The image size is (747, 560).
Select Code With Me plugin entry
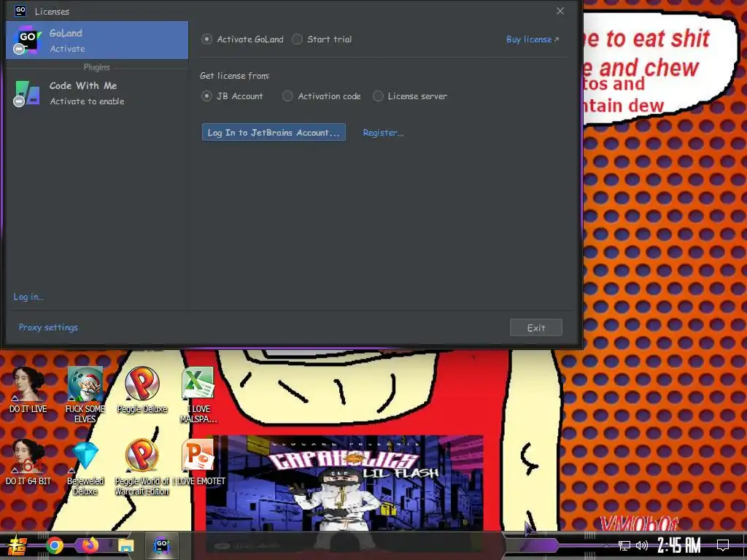tap(97, 93)
